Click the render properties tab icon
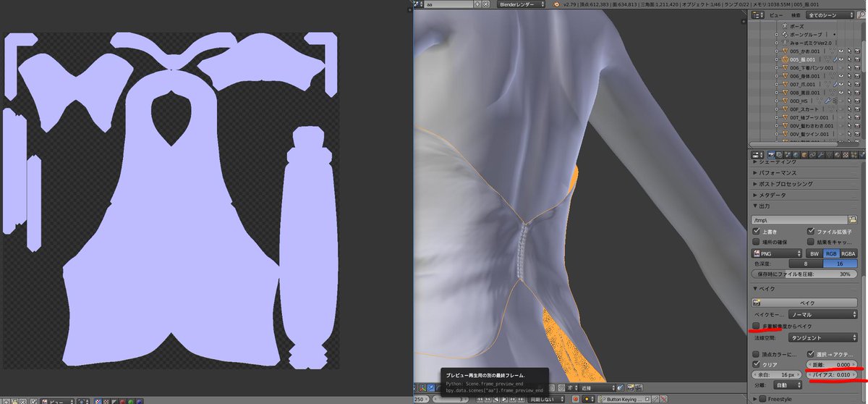This screenshot has height=404, width=868. tap(771, 154)
